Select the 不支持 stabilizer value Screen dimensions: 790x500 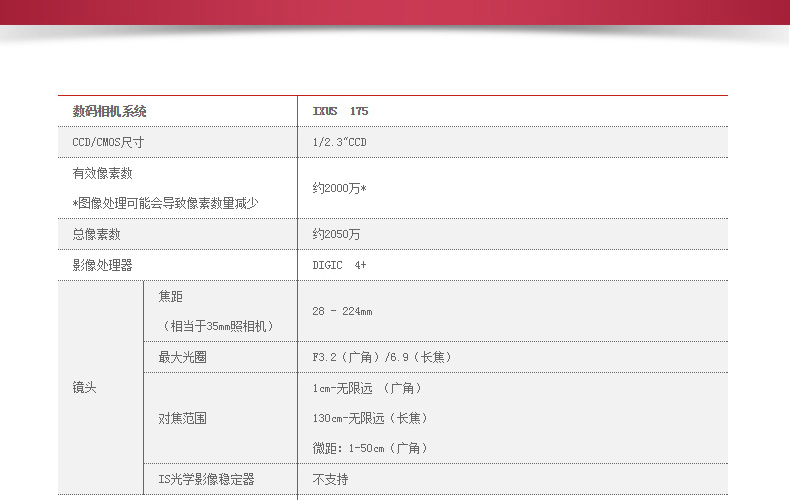tap(330, 479)
